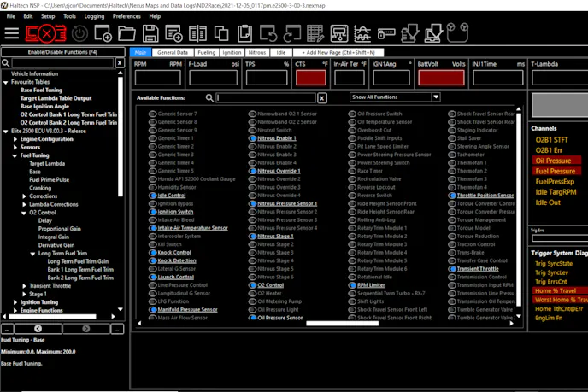This screenshot has height=392, width=588.
Task: Enable the Nitrous Enable 2 function
Action: (x=254, y=147)
